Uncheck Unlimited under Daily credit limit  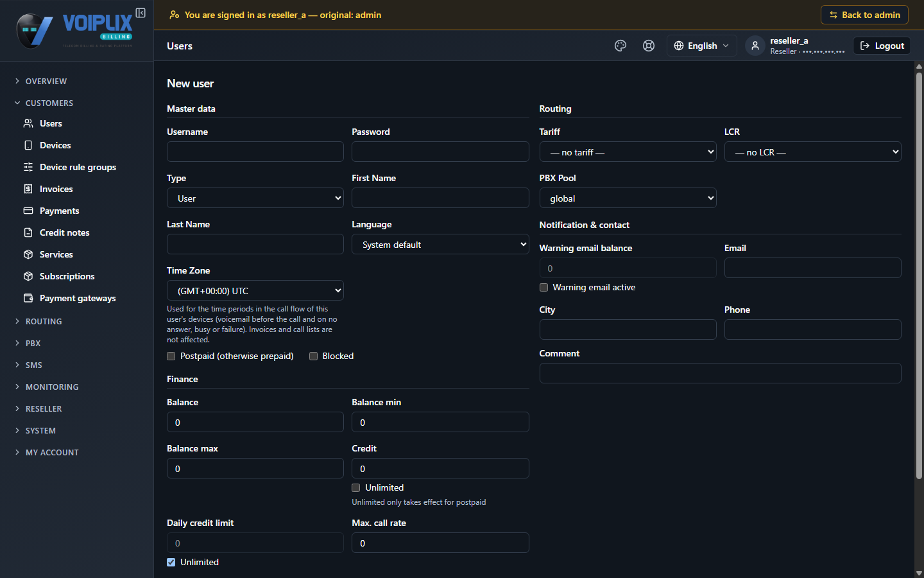(171, 562)
